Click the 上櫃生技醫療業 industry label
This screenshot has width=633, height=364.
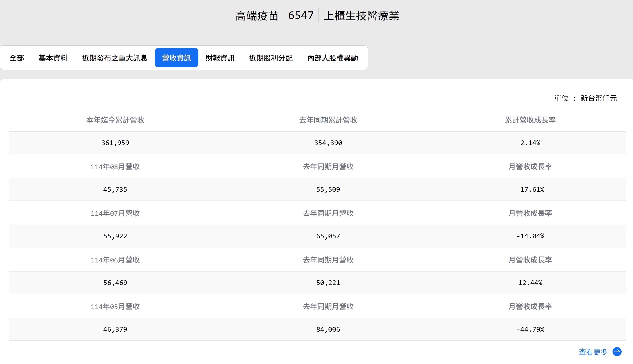(361, 16)
